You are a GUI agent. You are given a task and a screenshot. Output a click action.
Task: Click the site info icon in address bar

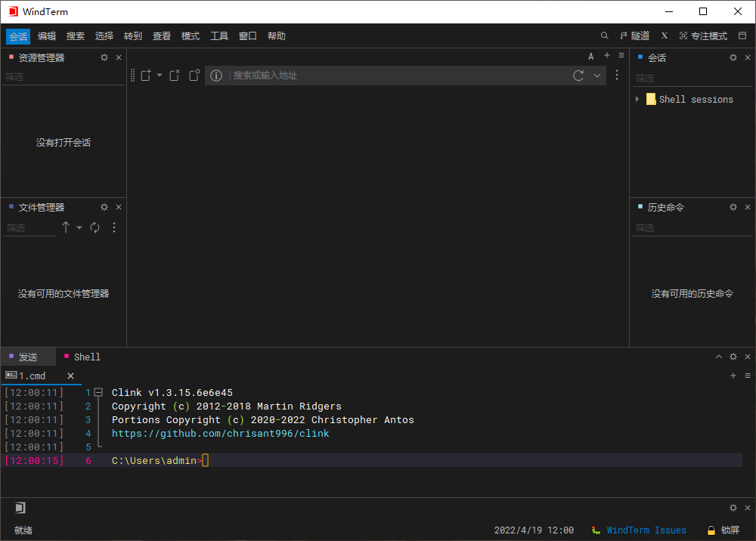pyautogui.click(x=216, y=76)
